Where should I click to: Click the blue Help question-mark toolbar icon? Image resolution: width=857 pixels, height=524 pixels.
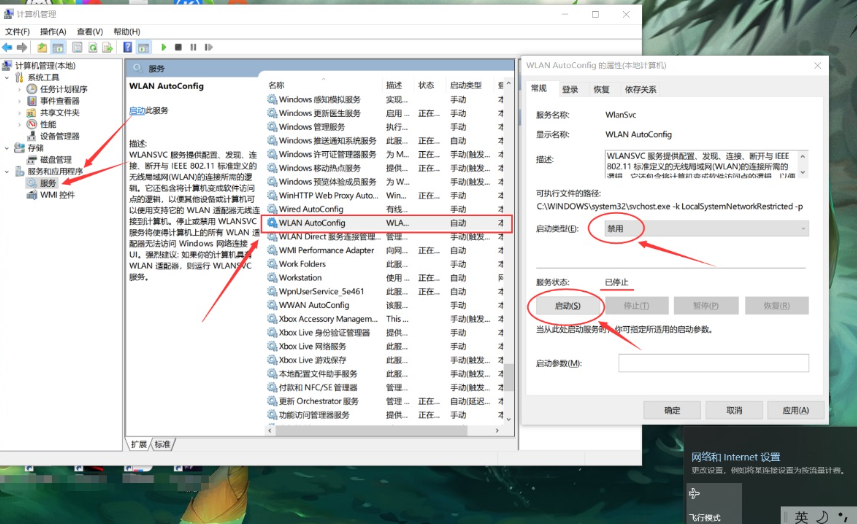[x=128, y=47]
